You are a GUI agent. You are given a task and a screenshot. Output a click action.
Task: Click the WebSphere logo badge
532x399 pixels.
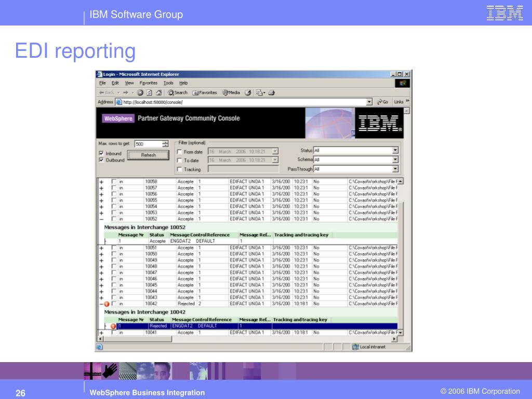[x=118, y=118]
